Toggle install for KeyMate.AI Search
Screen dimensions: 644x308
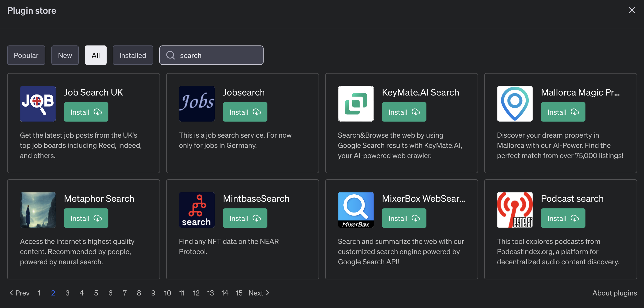[404, 112]
